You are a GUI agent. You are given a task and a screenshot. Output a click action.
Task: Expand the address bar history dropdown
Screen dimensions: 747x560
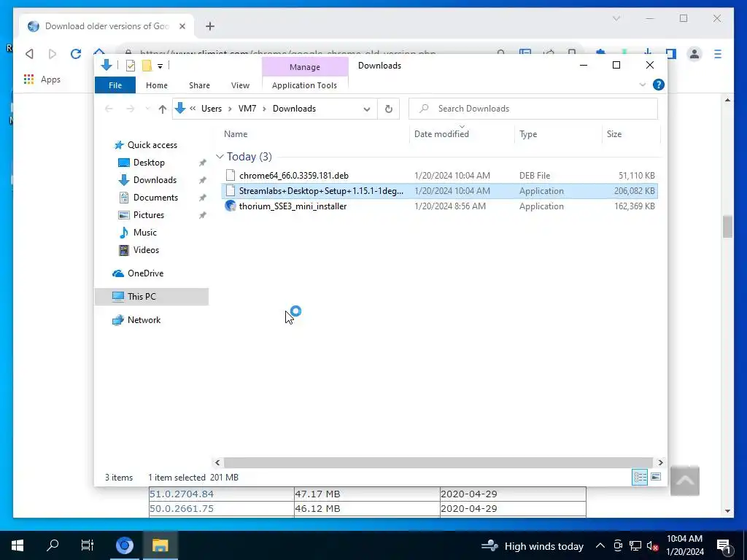click(367, 109)
